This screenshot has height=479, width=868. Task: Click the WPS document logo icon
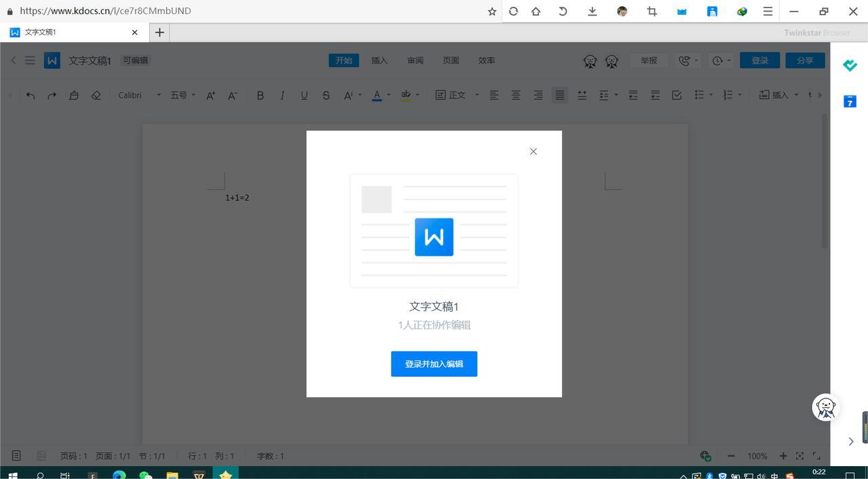[52, 60]
